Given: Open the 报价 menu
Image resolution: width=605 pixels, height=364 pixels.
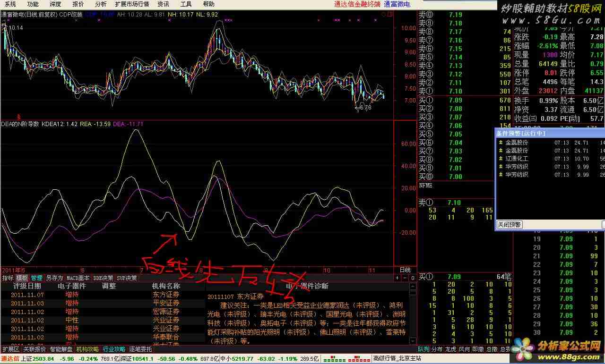Looking at the screenshot, I should (78, 4).
